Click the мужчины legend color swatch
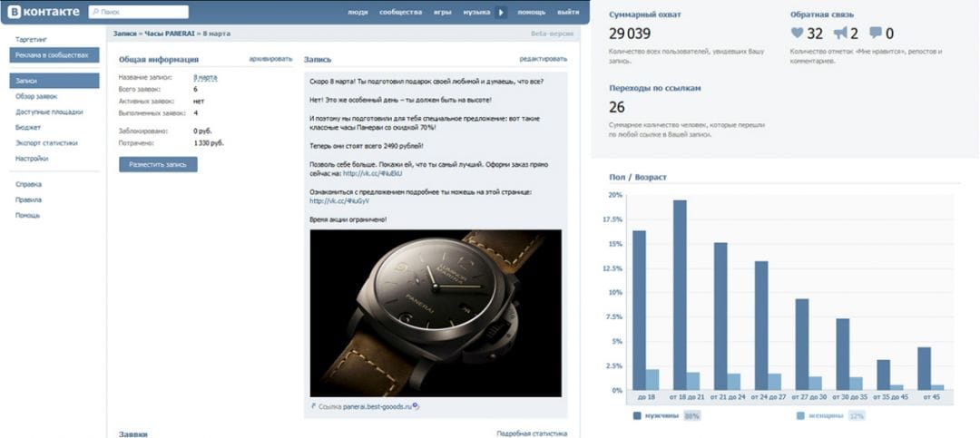Image resolution: width=980 pixels, height=438 pixels. coord(638,415)
